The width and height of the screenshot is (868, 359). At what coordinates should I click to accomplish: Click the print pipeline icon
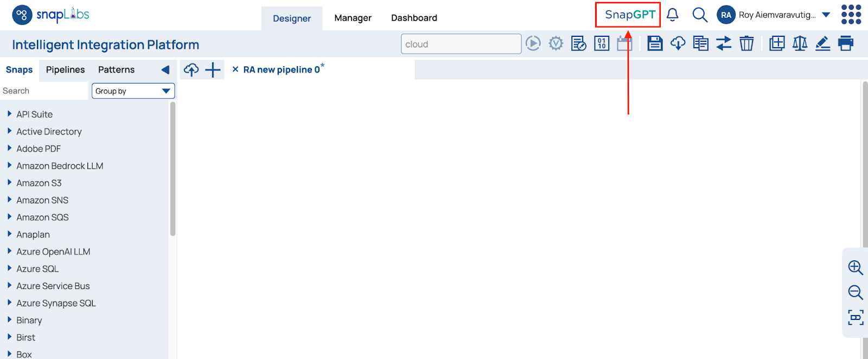click(x=846, y=43)
